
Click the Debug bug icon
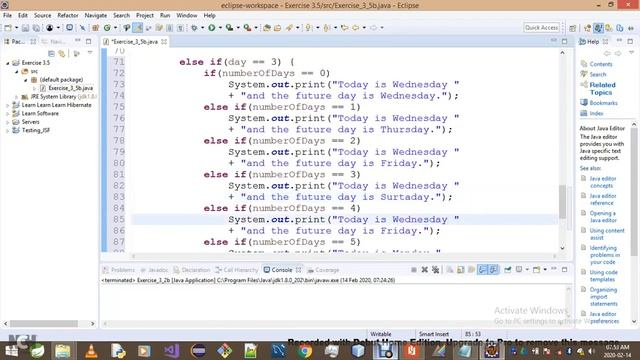point(194,28)
